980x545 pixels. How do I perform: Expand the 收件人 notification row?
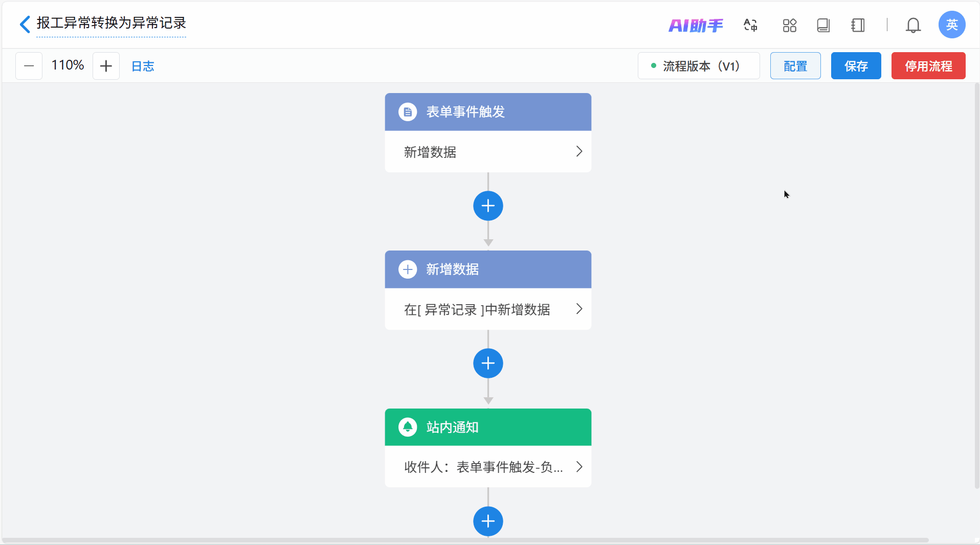click(488, 467)
